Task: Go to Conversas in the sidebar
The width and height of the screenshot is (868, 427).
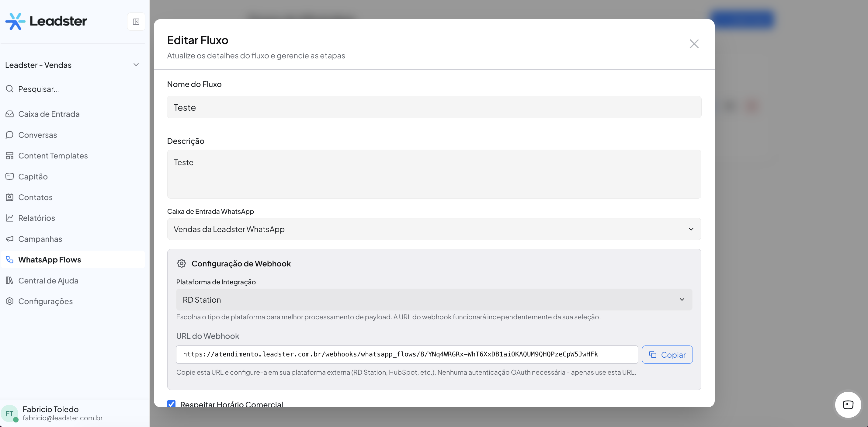Action: point(37,135)
